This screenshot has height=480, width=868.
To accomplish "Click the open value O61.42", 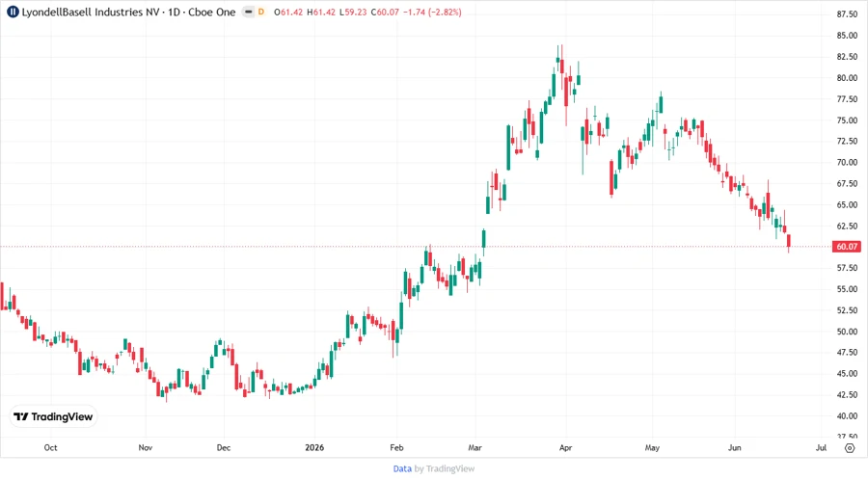I will click(x=288, y=12).
